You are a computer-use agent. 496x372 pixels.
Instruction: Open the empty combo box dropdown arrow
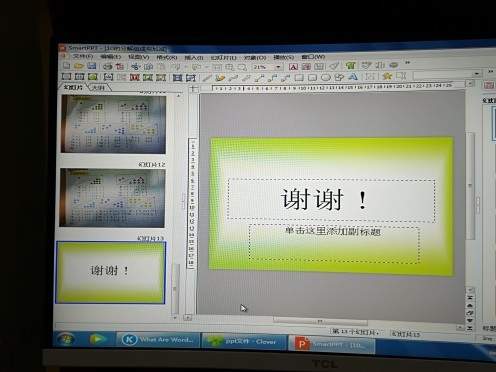(477, 74)
